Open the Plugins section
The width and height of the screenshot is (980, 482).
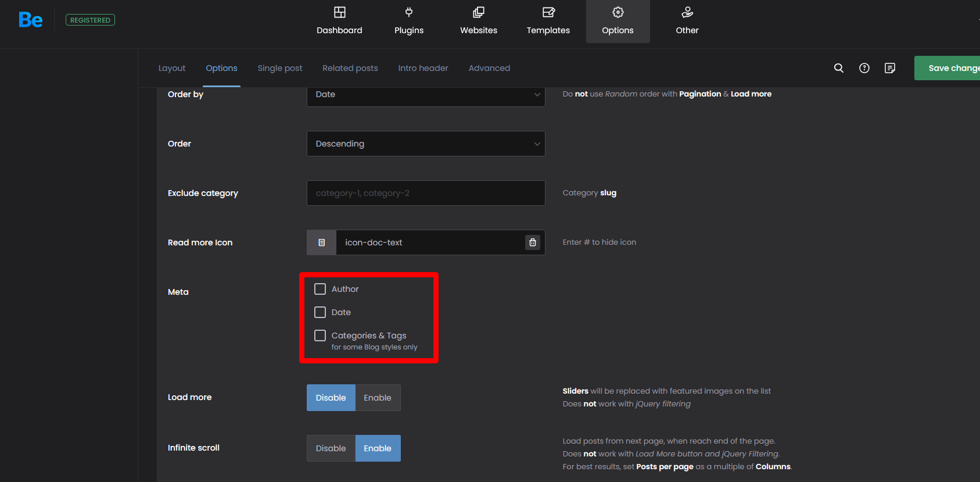(409, 21)
